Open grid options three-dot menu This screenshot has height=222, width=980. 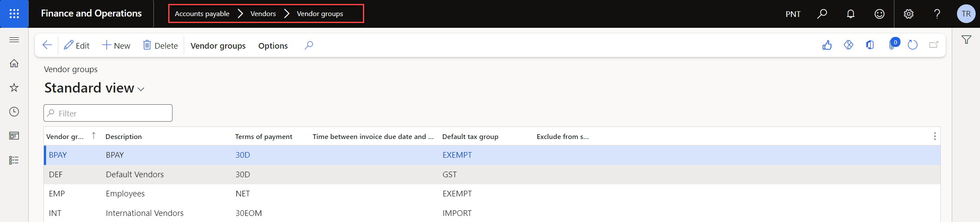(935, 136)
